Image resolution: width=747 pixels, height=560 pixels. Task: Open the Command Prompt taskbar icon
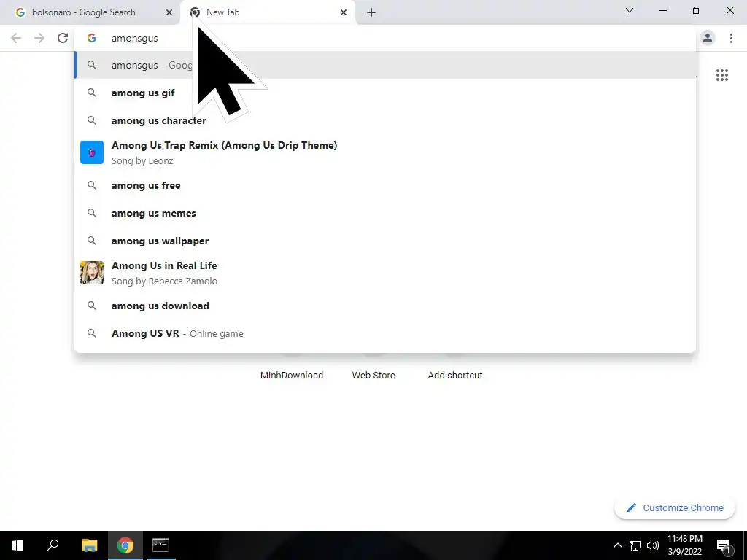click(160, 545)
